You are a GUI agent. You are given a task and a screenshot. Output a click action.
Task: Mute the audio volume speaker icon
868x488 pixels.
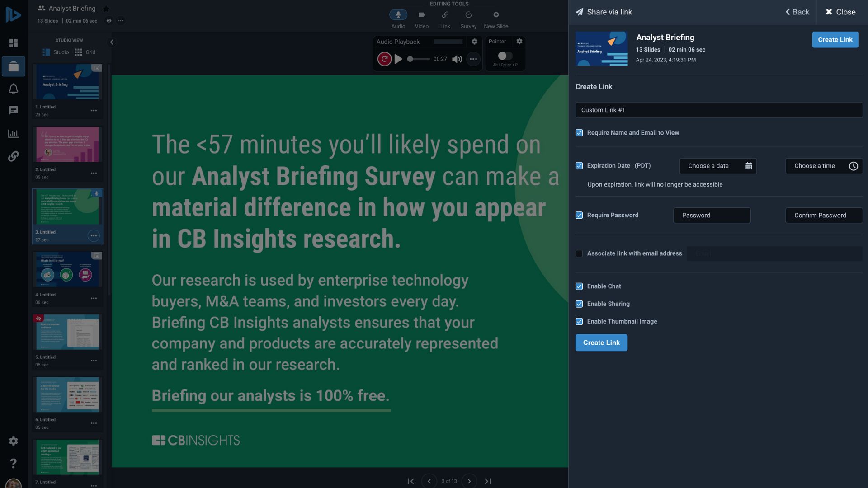457,59
